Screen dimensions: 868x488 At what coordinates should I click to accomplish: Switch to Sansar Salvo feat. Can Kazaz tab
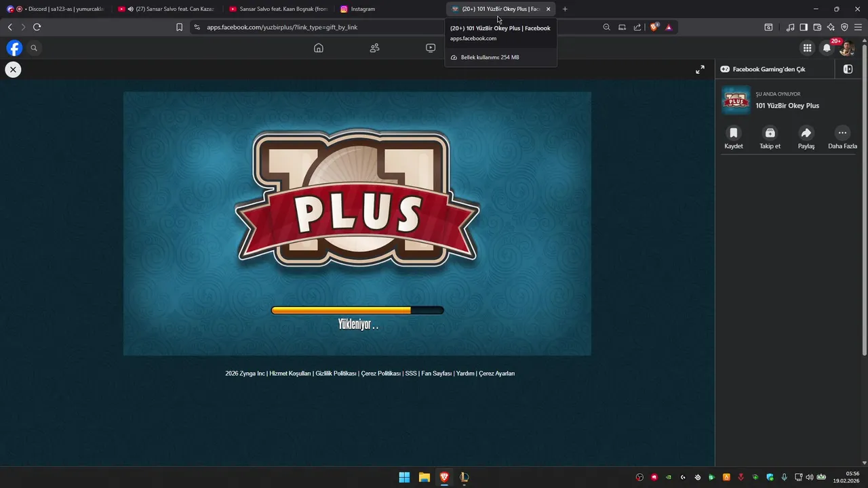166,9
